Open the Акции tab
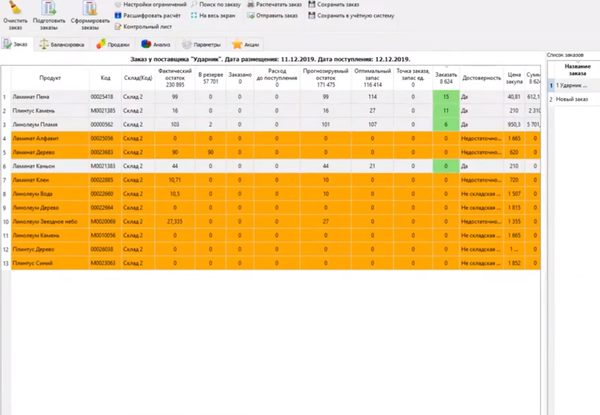The height and width of the screenshot is (415, 600). click(x=246, y=44)
